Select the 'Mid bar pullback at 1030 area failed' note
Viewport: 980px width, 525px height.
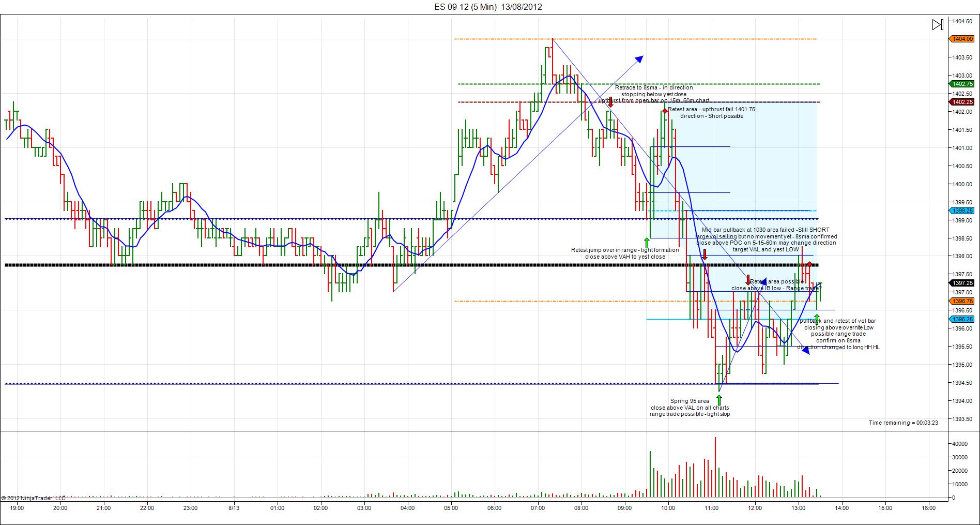pyautogui.click(x=765, y=230)
